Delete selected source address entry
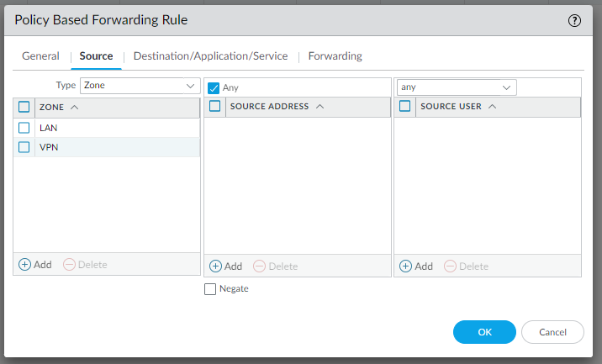Viewport: 602px width, 364px height. (x=260, y=266)
